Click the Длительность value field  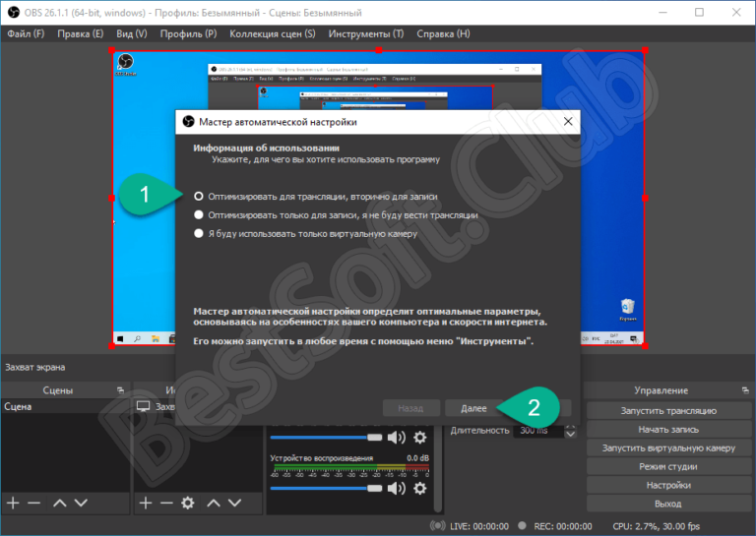tap(539, 430)
